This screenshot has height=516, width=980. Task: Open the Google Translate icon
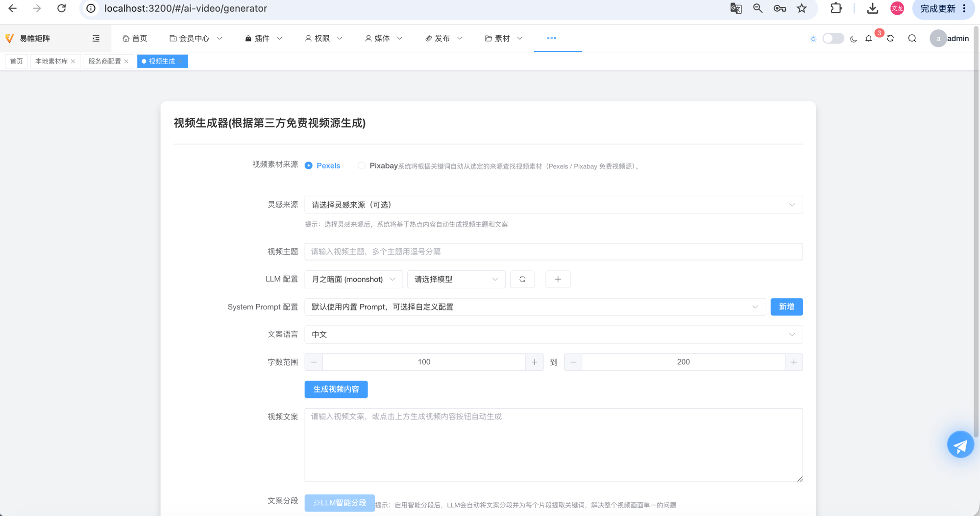[x=736, y=8]
